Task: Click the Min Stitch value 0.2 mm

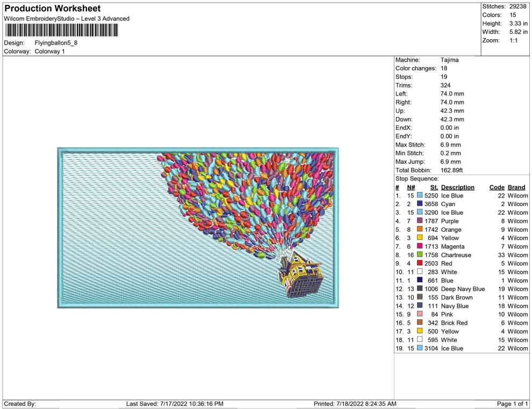Action: (x=450, y=153)
